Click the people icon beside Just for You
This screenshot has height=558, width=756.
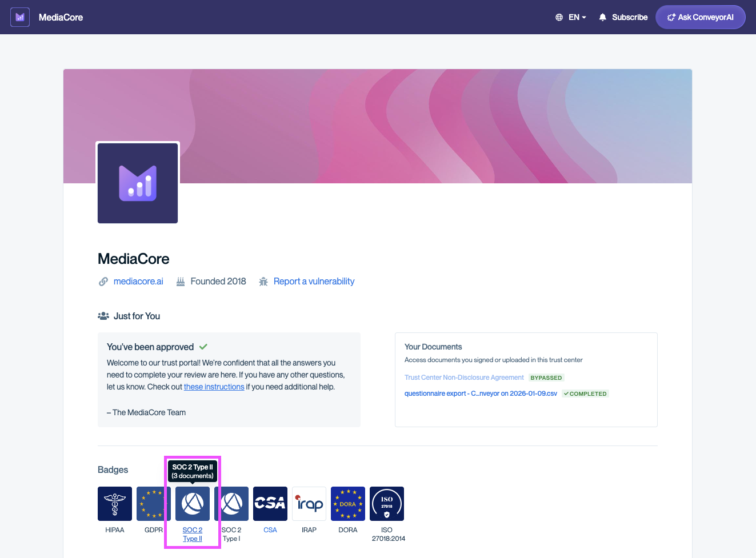coord(103,316)
